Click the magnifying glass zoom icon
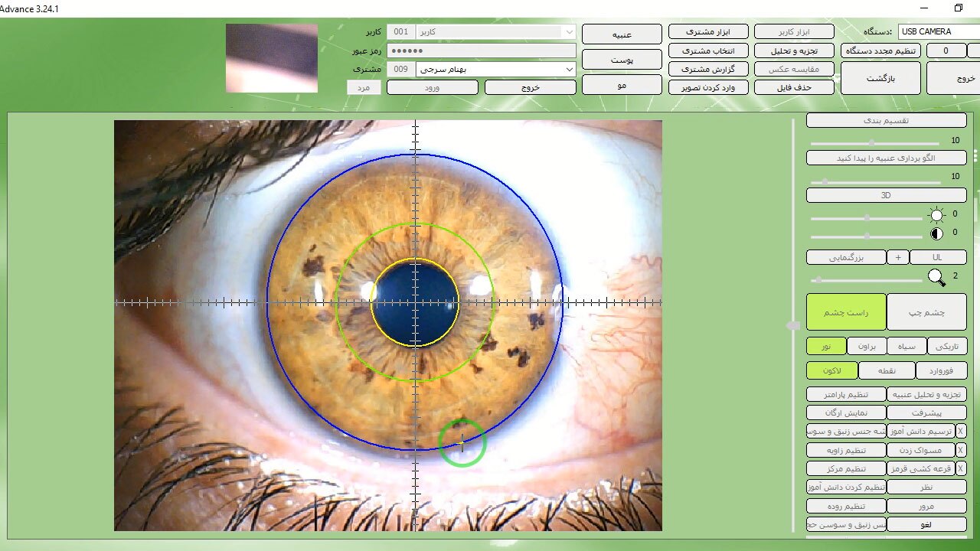Image resolution: width=980 pixels, height=551 pixels. click(936, 277)
